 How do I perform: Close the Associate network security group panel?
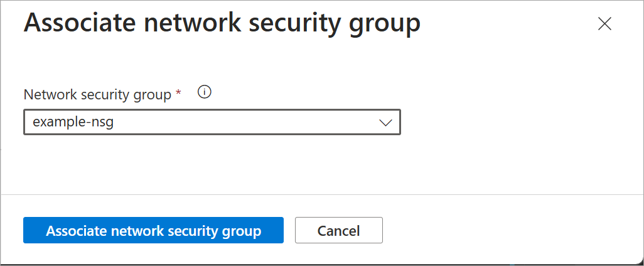pos(604,24)
